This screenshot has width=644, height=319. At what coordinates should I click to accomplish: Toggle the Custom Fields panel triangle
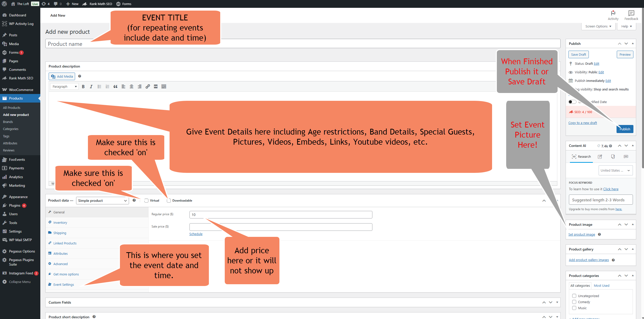point(557,302)
